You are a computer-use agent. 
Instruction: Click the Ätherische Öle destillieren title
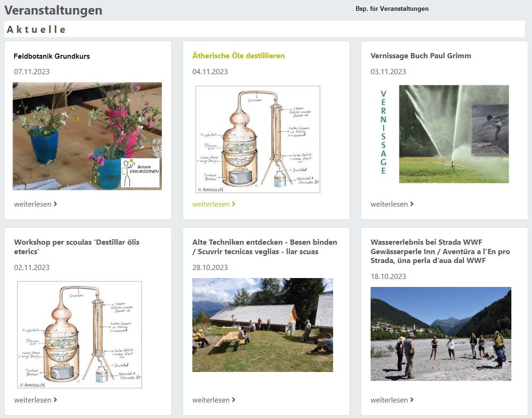click(x=238, y=55)
